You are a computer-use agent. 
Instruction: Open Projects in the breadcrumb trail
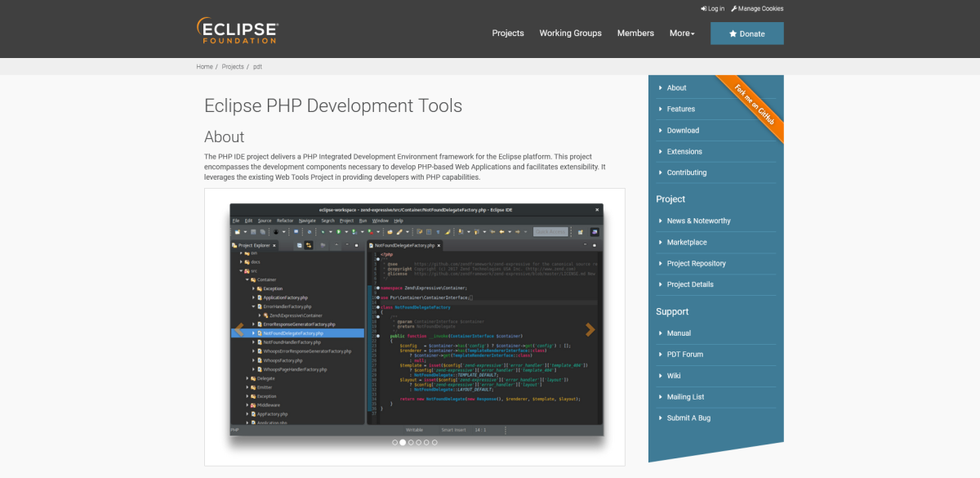pos(233,66)
